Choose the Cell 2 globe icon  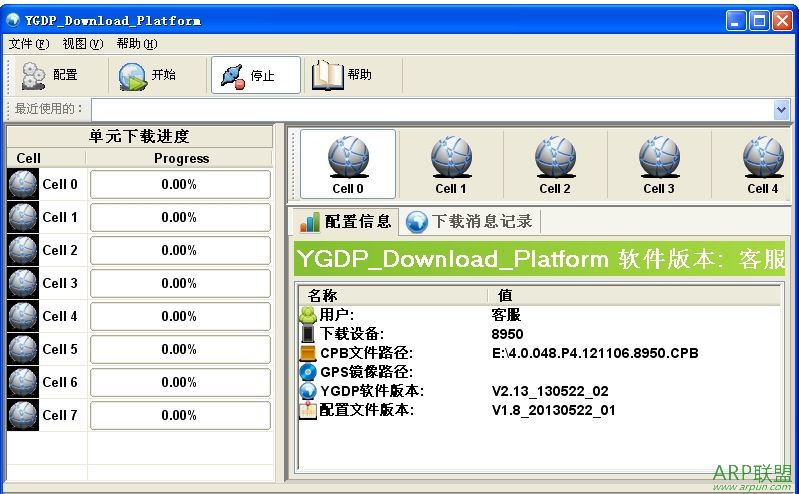(555, 157)
